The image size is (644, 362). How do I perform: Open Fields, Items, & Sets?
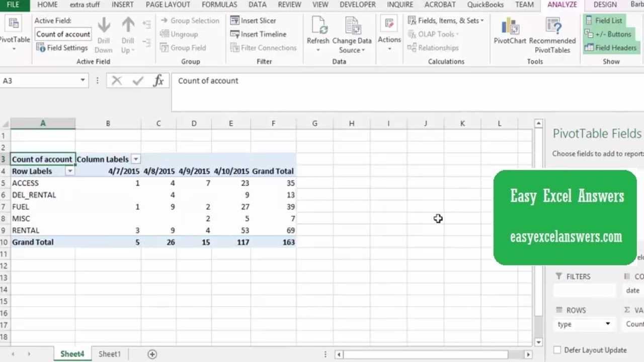(x=446, y=21)
